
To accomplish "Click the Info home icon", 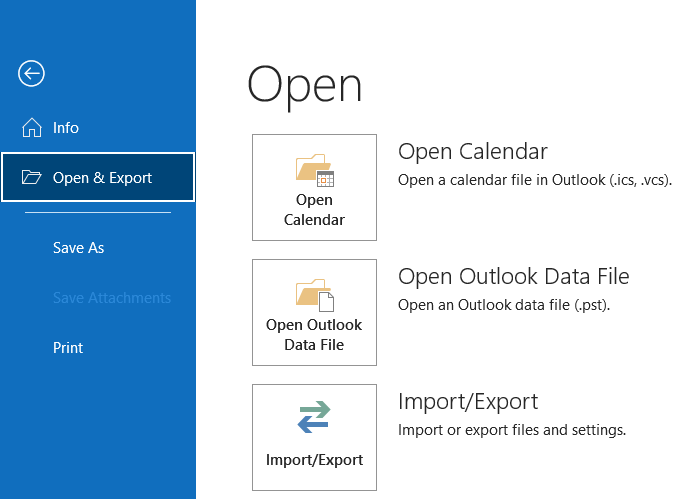I will coord(32,128).
